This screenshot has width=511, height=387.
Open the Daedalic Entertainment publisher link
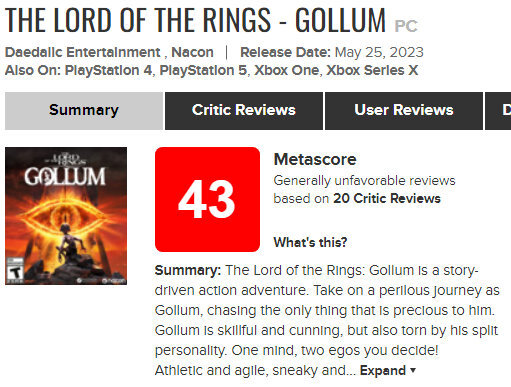(x=83, y=52)
